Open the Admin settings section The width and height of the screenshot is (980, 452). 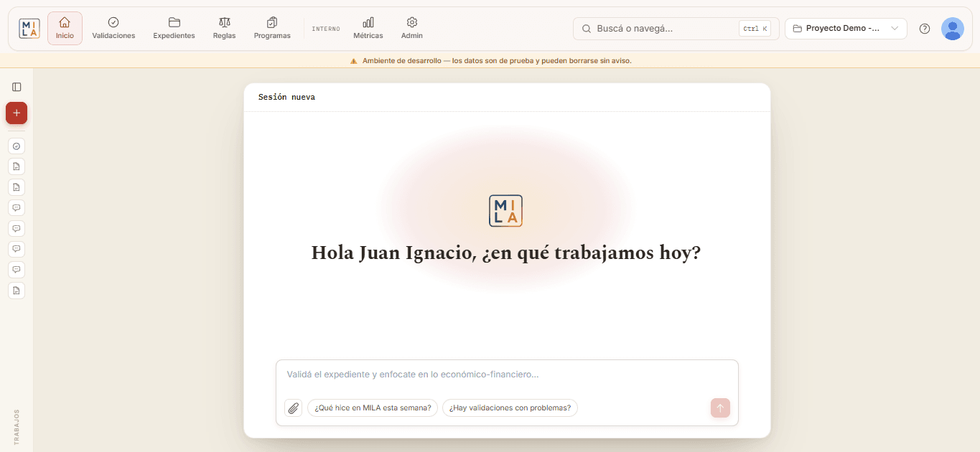click(412, 29)
